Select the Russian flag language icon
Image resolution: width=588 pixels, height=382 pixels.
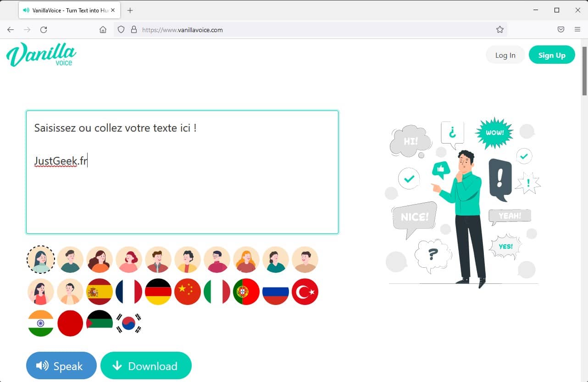pyautogui.click(x=276, y=292)
